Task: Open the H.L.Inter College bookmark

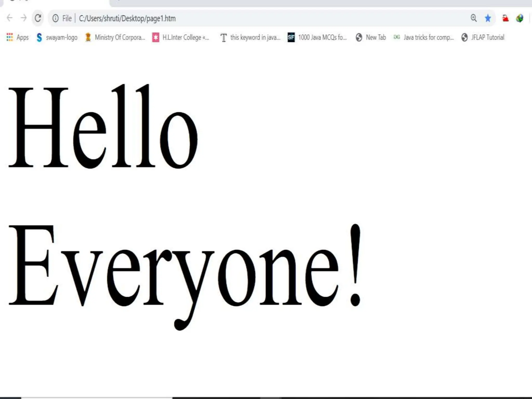Action: [181, 37]
